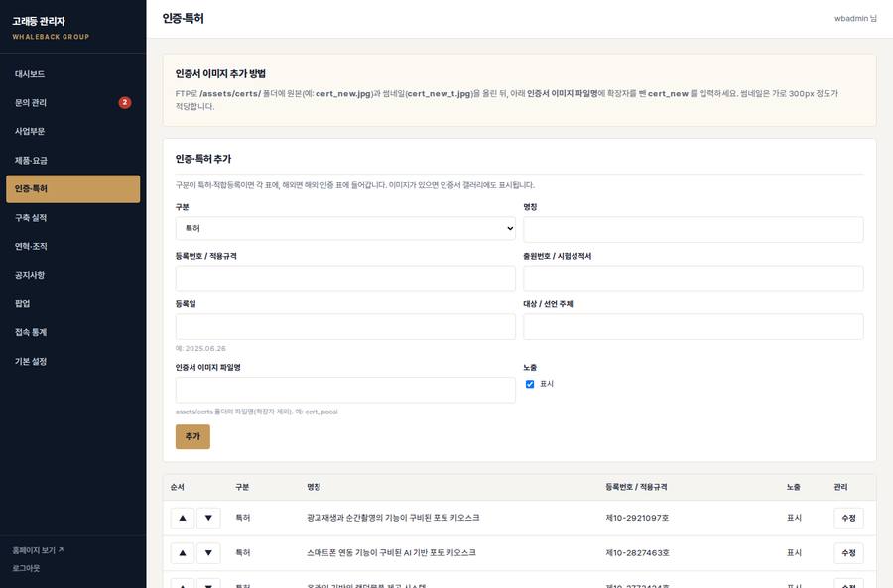This screenshot has height=588, width=893.
Task: Focus the 인증서 이미지 파일명 input
Action: click(345, 390)
